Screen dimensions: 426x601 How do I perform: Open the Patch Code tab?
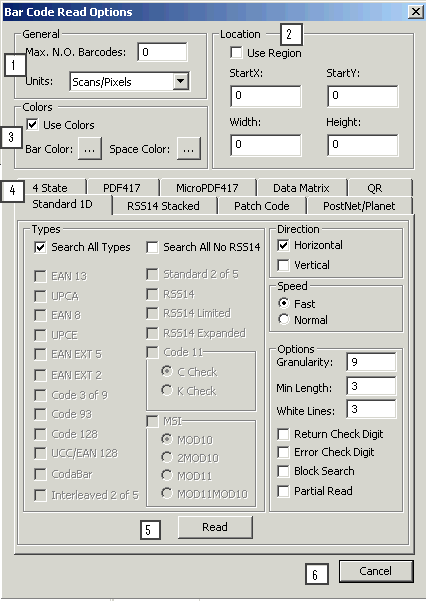(x=262, y=206)
